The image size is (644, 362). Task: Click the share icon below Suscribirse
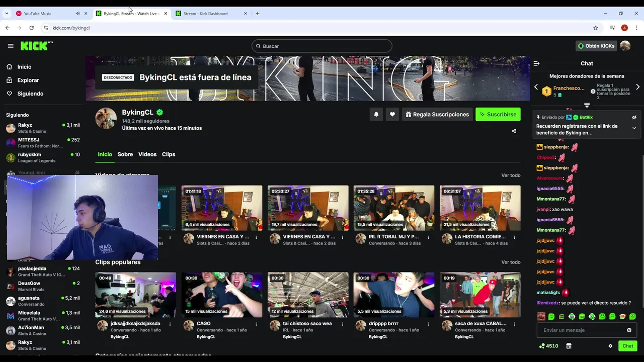[514, 131]
